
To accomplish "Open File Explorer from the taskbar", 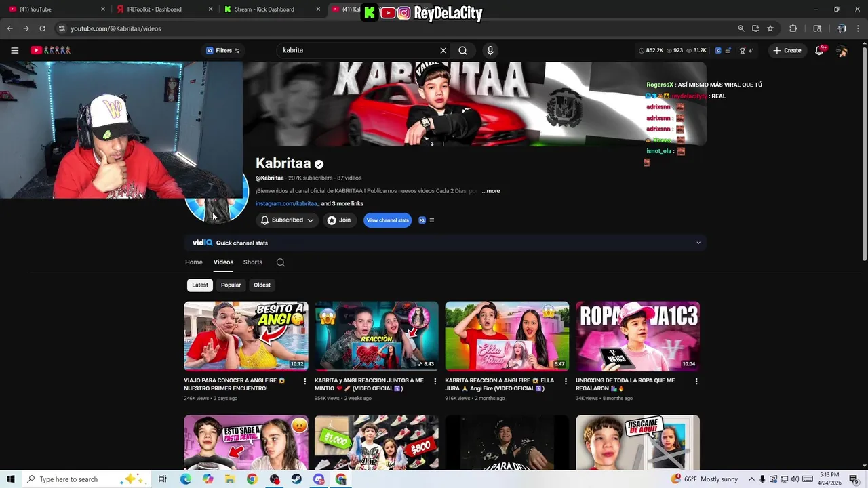I will (x=230, y=479).
